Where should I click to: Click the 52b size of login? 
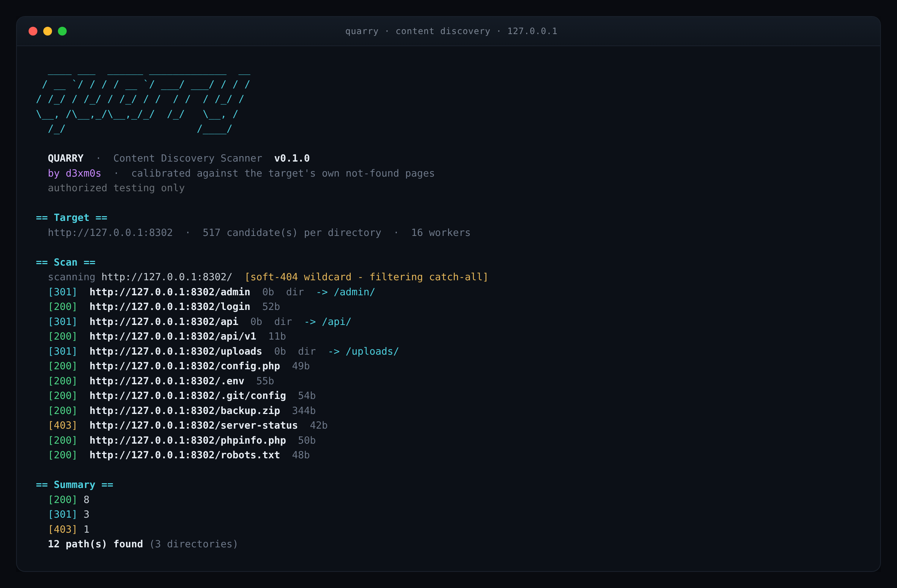271,307
